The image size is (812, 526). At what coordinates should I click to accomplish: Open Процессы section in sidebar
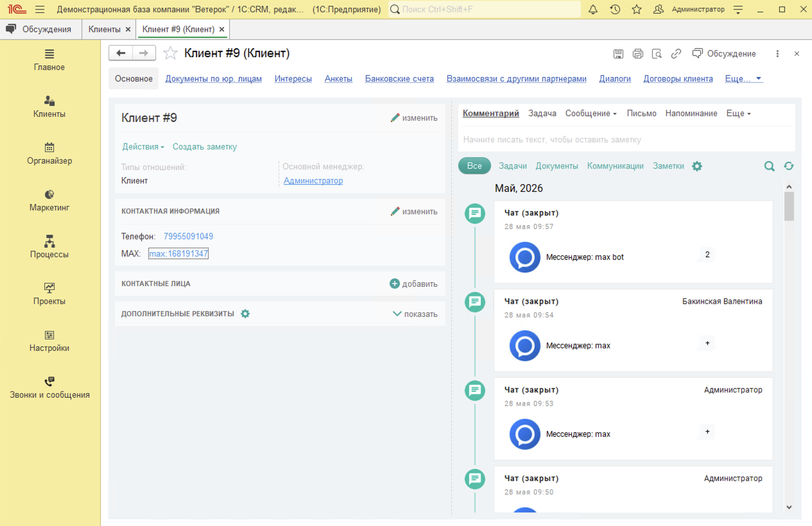[49, 247]
